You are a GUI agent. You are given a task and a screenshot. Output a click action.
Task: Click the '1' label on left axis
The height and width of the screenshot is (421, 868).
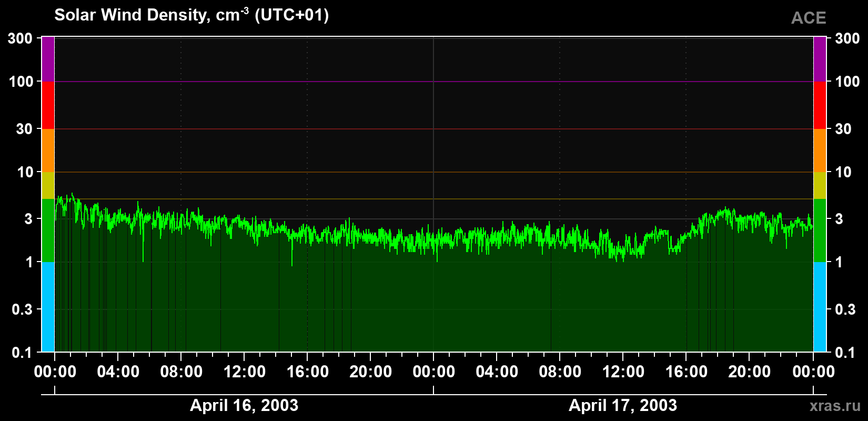pyautogui.click(x=29, y=262)
